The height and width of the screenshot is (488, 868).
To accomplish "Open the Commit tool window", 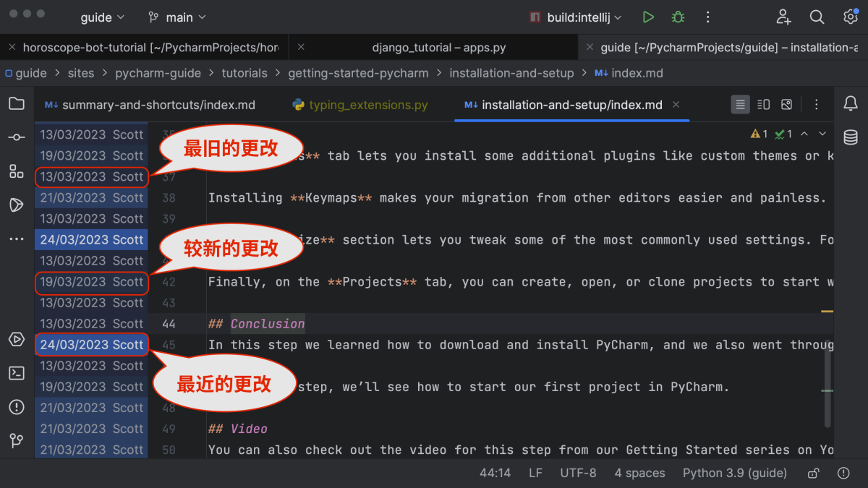I will click(x=17, y=137).
